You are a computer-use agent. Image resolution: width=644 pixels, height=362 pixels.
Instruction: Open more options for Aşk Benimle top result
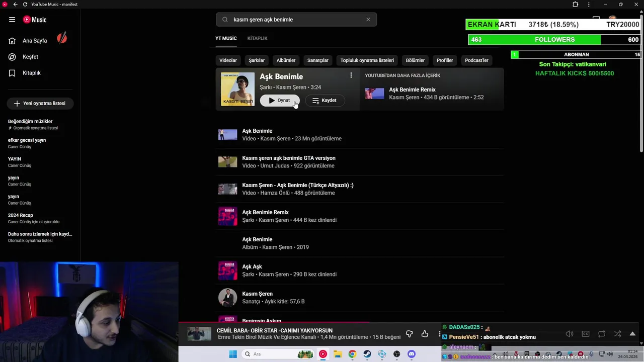point(351,75)
